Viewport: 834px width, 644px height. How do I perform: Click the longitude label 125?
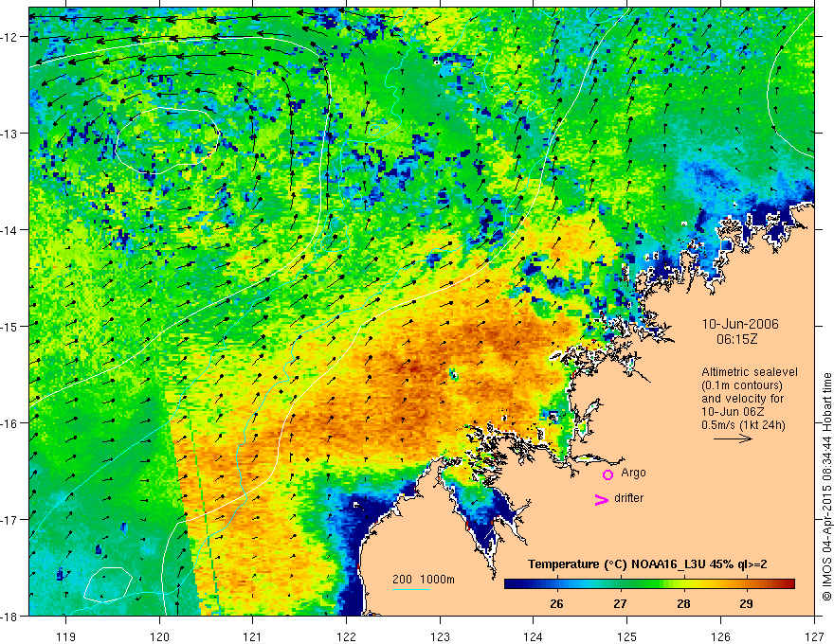(x=627, y=636)
